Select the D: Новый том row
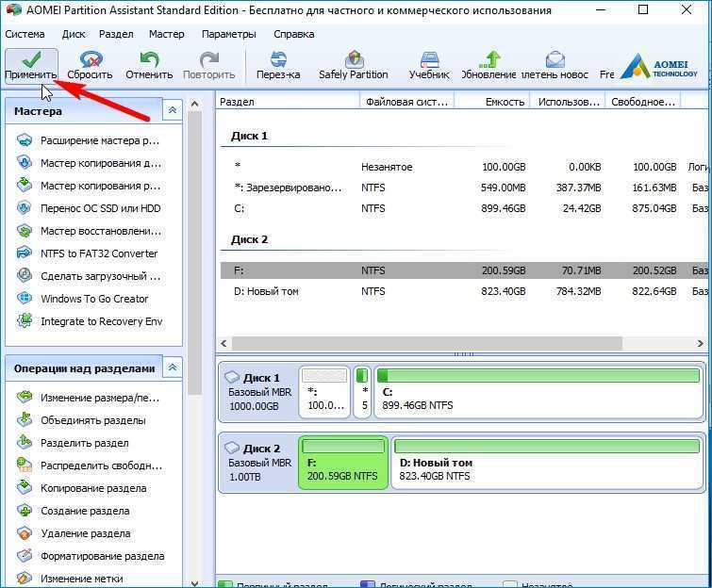The height and width of the screenshot is (588, 712). point(464,291)
